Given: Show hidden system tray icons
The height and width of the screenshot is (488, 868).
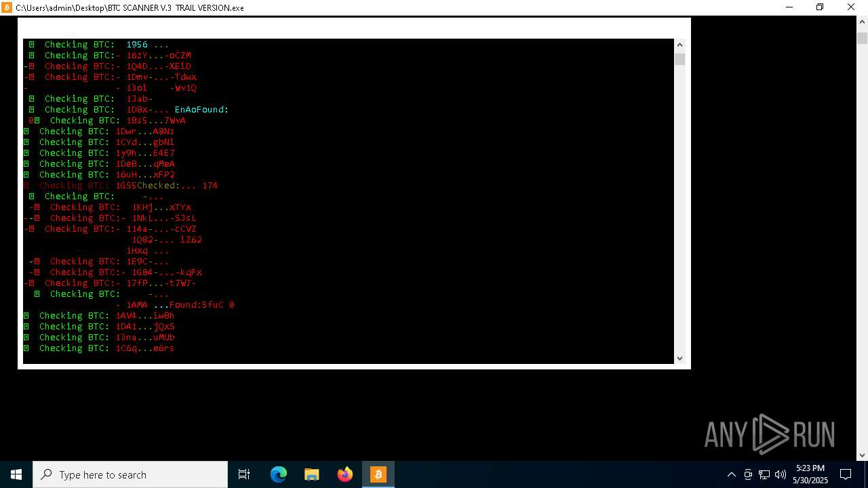Looking at the screenshot, I should click(x=731, y=474).
